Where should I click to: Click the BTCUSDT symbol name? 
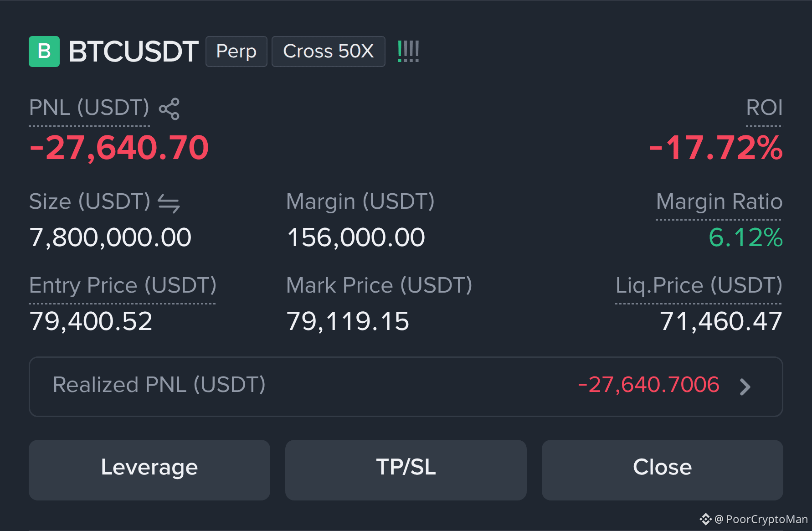coord(134,52)
